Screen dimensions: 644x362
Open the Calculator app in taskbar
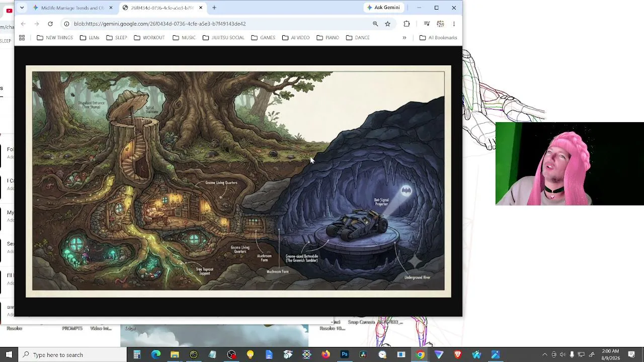point(137,354)
